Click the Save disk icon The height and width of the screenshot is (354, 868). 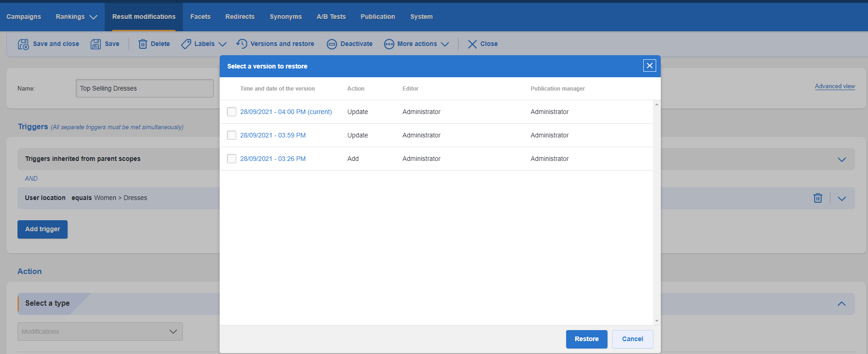pyautogui.click(x=96, y=44)
